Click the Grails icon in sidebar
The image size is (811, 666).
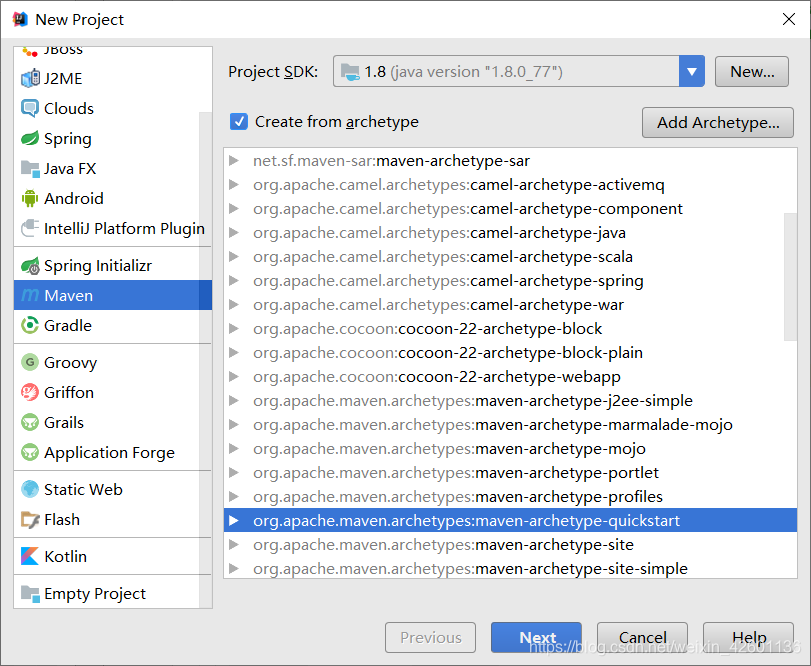click(x=30, y=423)
